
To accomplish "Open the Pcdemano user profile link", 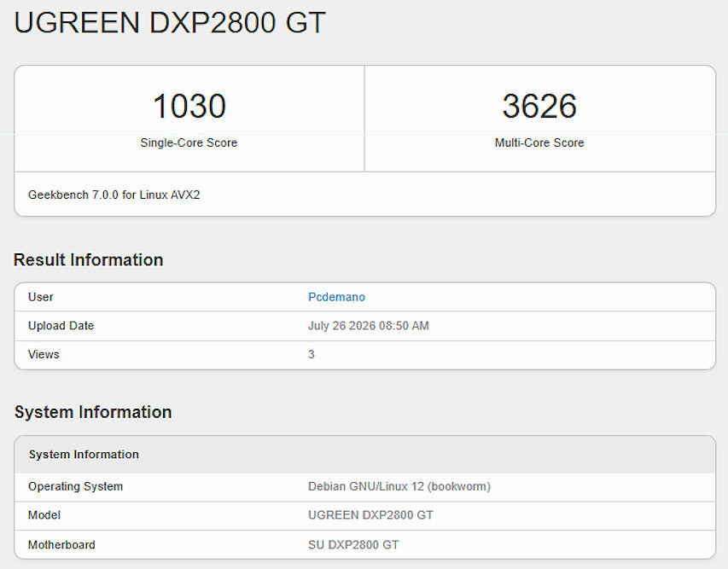I will point(336,297).
